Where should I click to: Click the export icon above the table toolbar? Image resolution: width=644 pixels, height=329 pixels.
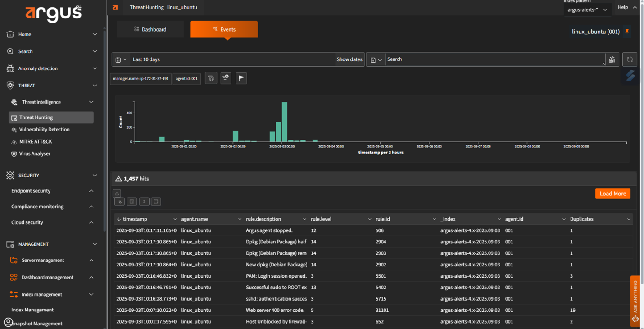pos(117,193)
